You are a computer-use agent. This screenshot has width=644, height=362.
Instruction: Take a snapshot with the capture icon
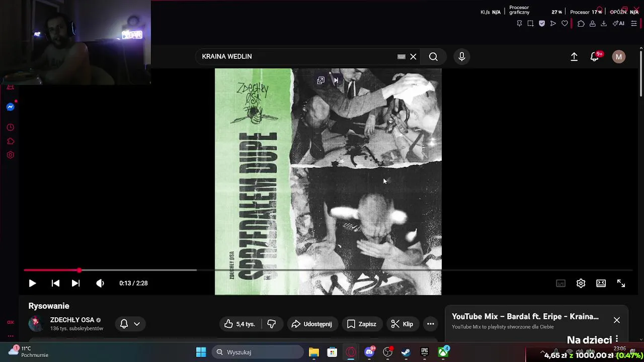(x=530, y=24)
